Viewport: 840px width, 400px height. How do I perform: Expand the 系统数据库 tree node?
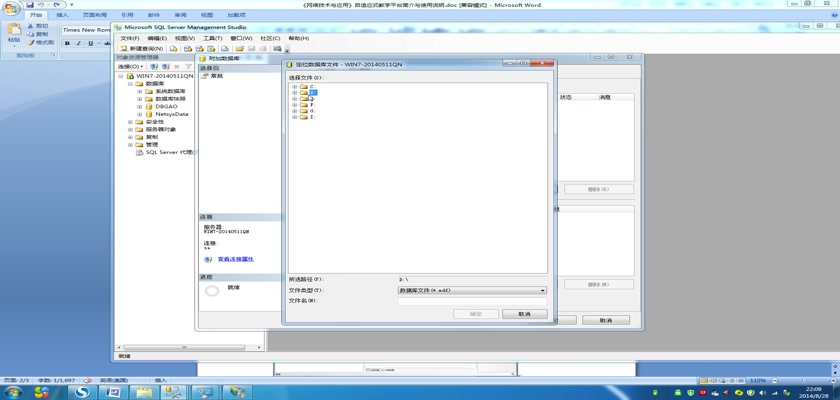(x=140, y=92)
